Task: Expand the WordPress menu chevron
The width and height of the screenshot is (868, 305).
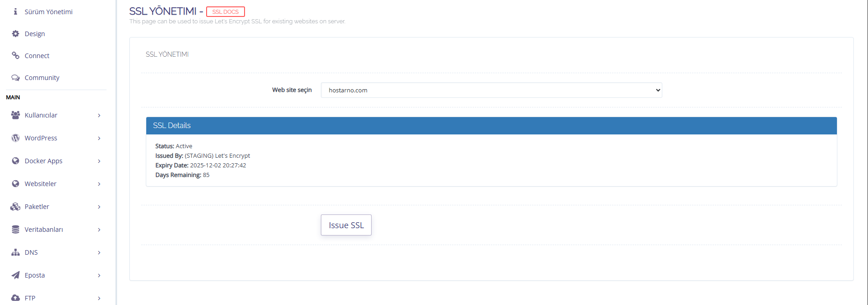Action: point(99,138)
